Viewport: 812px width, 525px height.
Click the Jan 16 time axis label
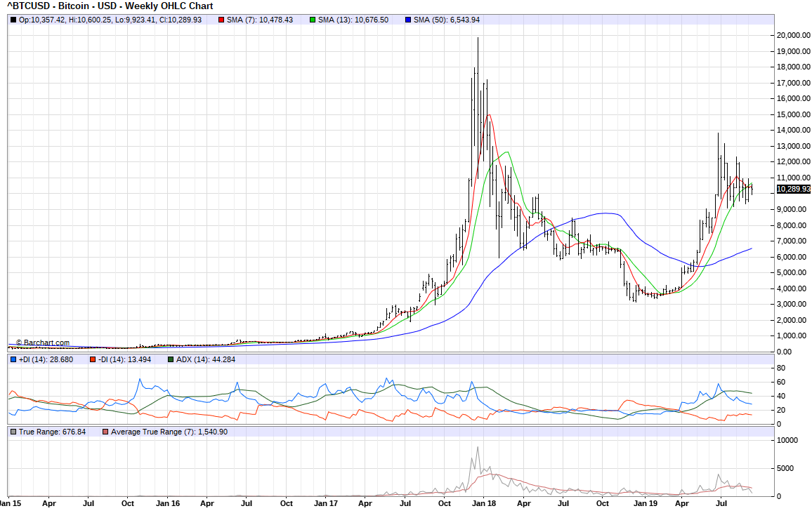(167, 503)
